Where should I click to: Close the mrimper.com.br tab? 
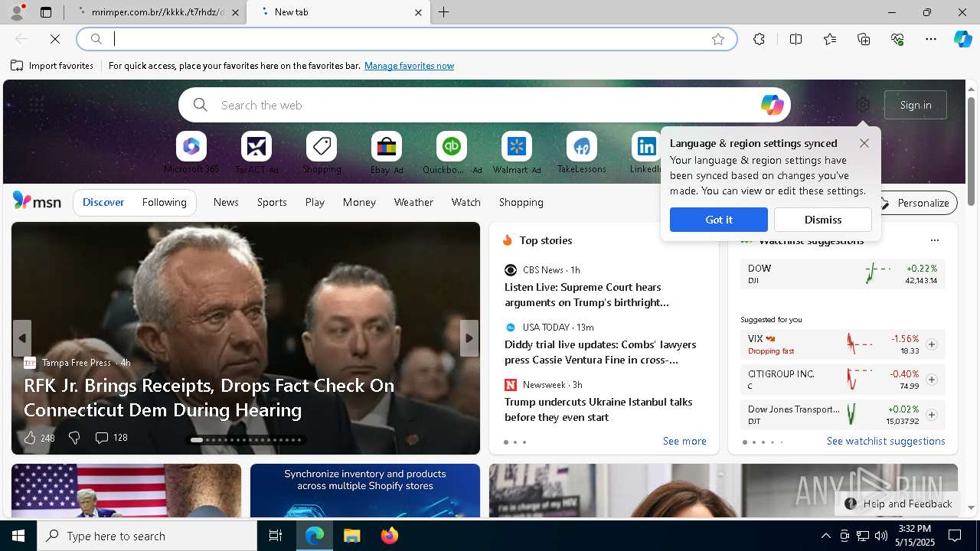235,12
